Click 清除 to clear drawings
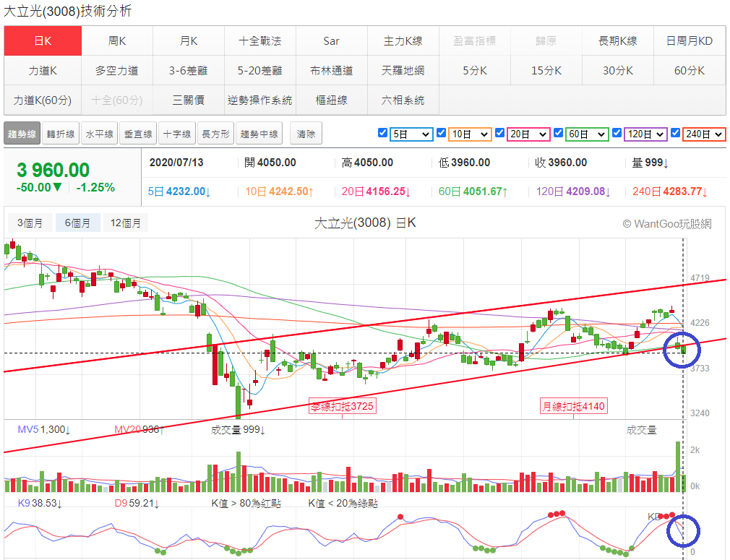730x560 pixels. [x=306, y=134]
